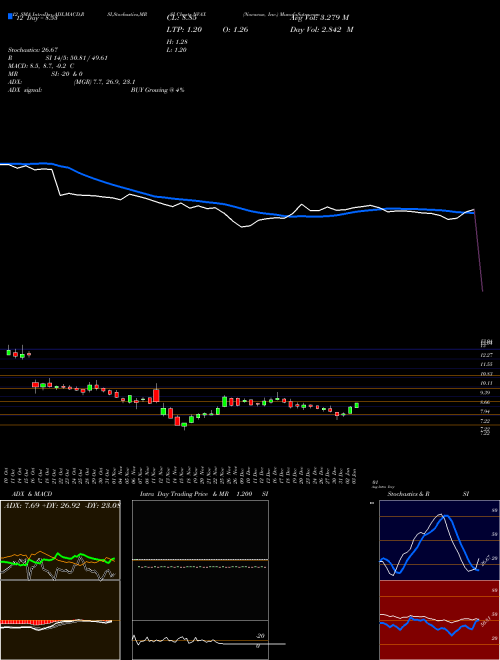This screenshot has width=500, height=660.
Task: Click the intraday price dotted row
Action: click(x=202, y=567)
